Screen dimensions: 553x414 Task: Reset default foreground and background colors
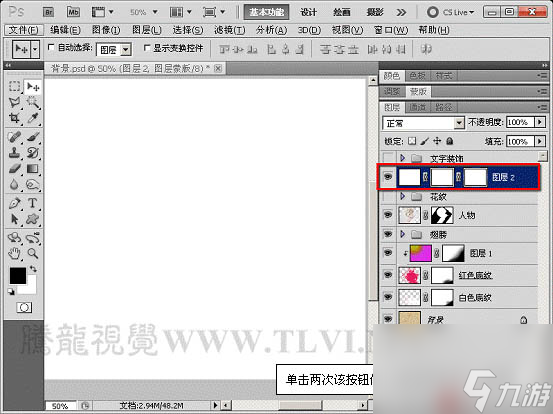pos(11,292)
